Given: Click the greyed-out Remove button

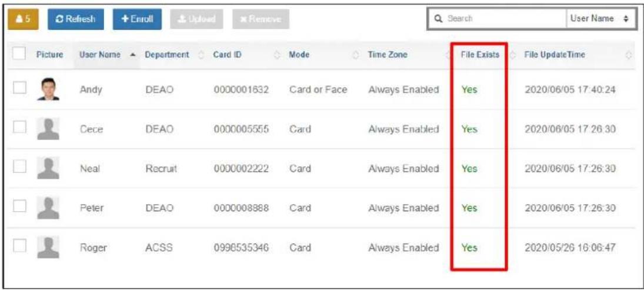Looking at the screenshot, I should click(x=261, y=19).
